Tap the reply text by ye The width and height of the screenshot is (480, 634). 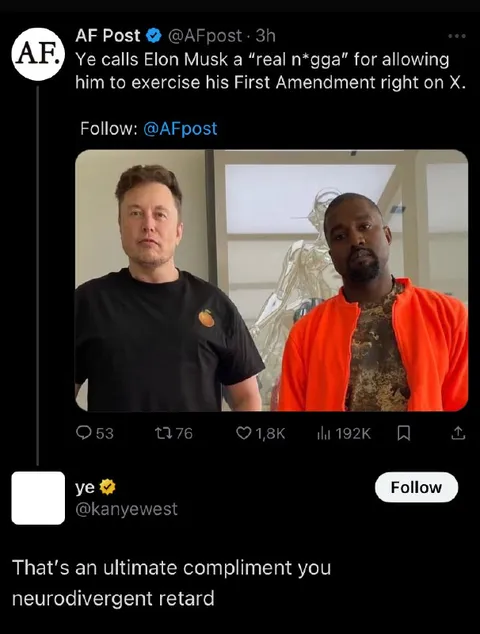coord(171,583)
